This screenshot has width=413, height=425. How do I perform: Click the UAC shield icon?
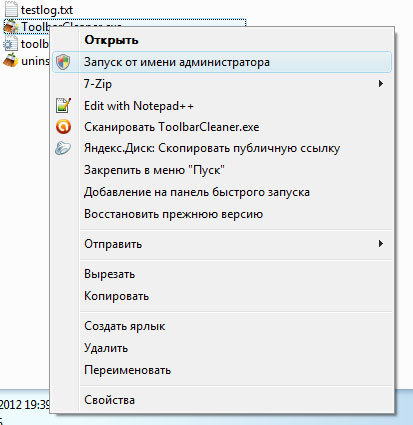pyautogui.click(x=63, y=62)
